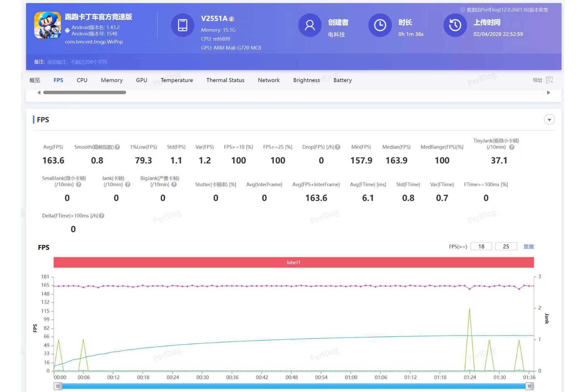
Task: Open the Thermal Status tab
Action: click(x=225, y=80)
